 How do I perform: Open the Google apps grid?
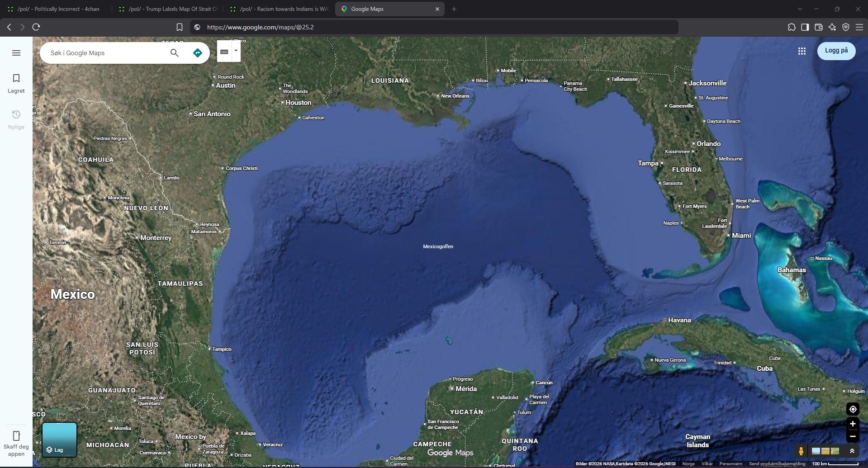coord(802,51)
